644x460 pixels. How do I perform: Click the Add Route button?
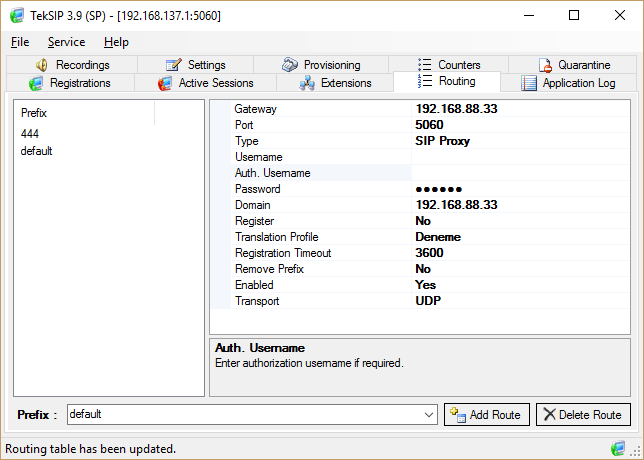click(487, 414)
